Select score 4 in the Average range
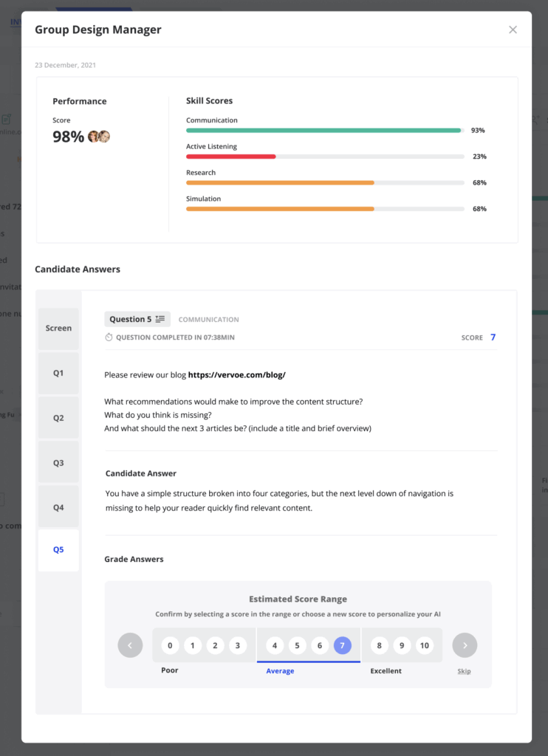This screenshot has height=756, width=548. pyautogui.click(x=275, y=645)
